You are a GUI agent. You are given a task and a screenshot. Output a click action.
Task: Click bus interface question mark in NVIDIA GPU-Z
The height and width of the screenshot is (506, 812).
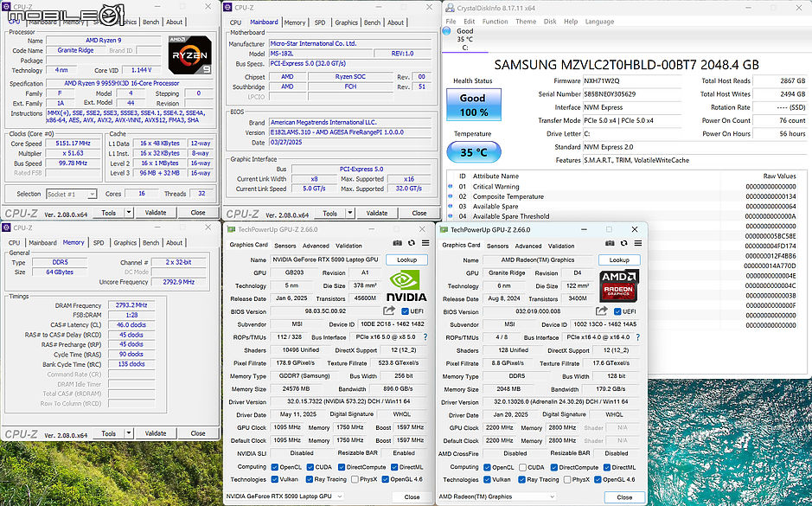(425, 337)
